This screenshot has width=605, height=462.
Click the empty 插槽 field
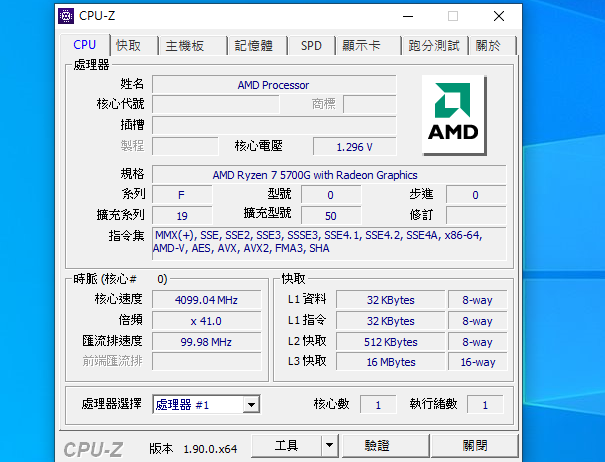[274, 125]
